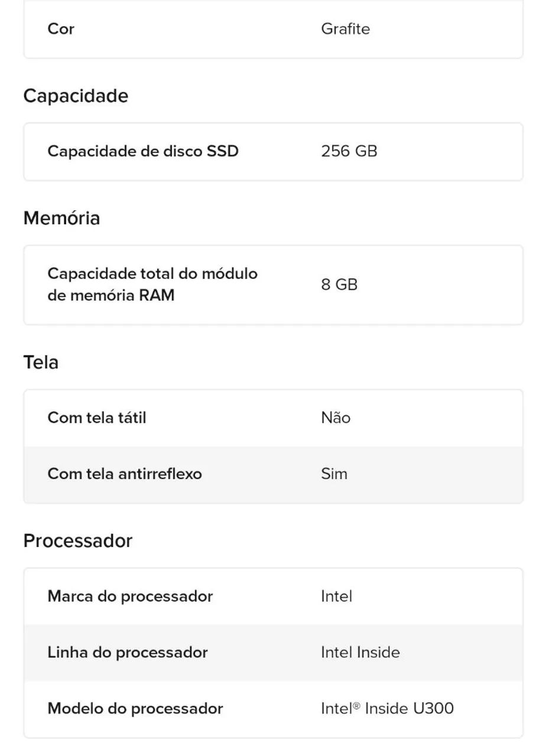This screenshot has width=546, height=756.
Task: Select the Intel Inside line value
Action: (x=360, y=653)
